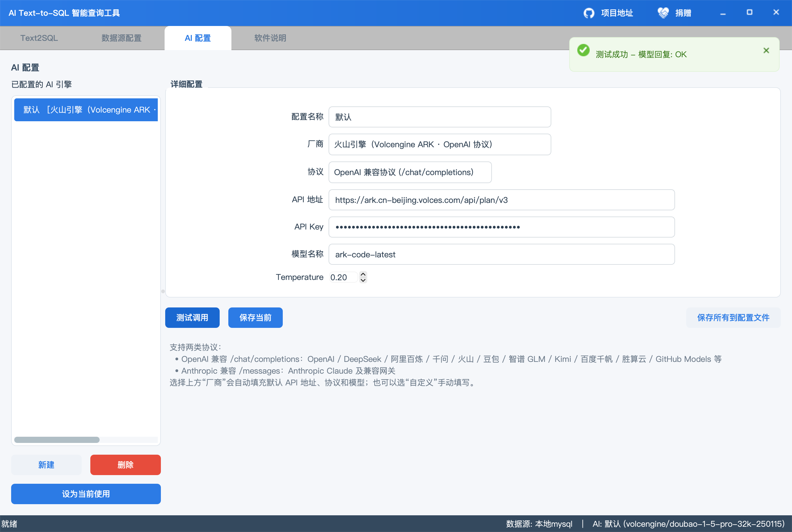Click the 捐赠 heart handshake icon
Image resolution: width=792 pixels, height=532 pixels.
tap(663, 13)
